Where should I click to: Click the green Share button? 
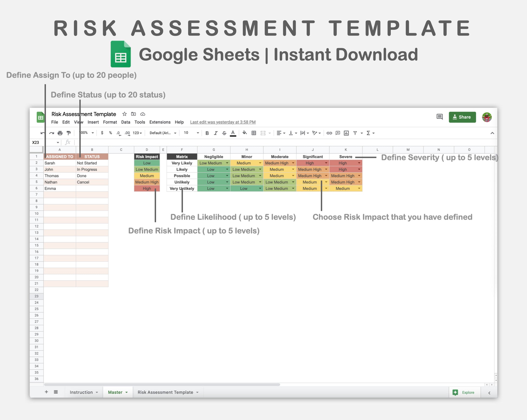click(x=462, y=117)
